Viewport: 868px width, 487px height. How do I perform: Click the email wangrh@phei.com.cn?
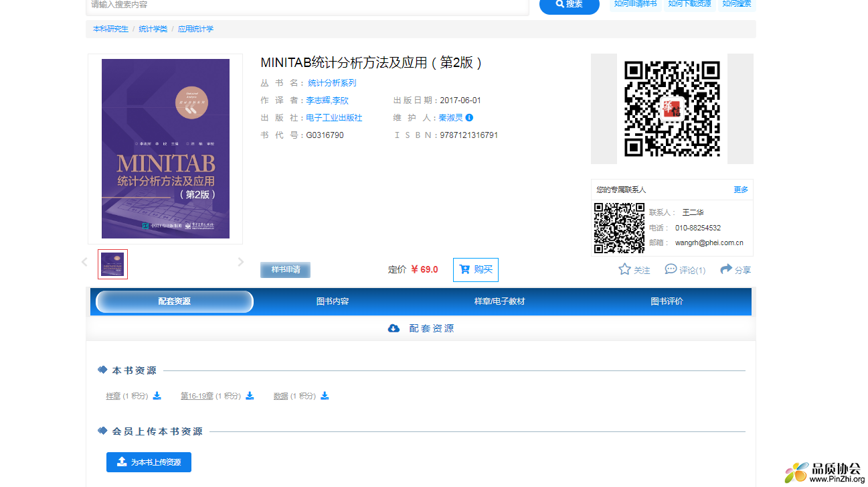coord(709,243)
